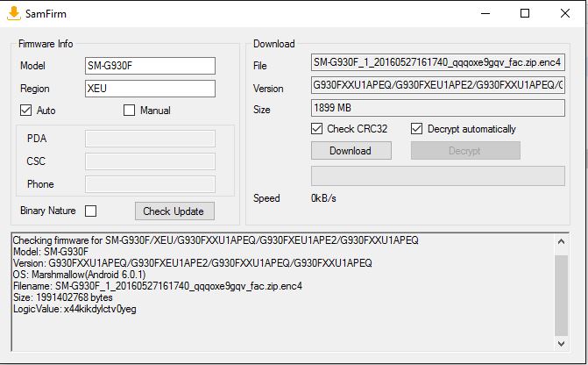Click the download progress bar
The height and width of the screenshot is (365, 588).
[x=438, y=175]
